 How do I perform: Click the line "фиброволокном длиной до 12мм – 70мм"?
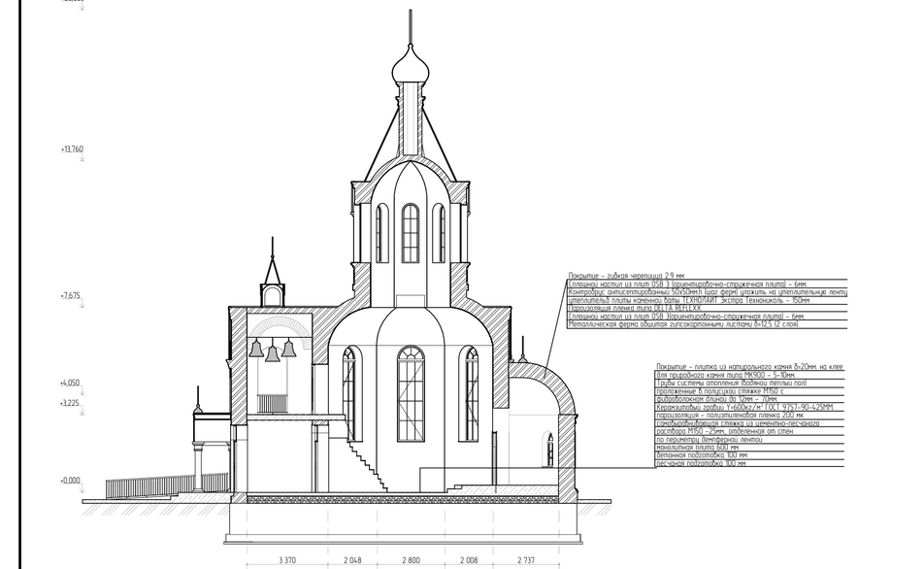point(716,400)
